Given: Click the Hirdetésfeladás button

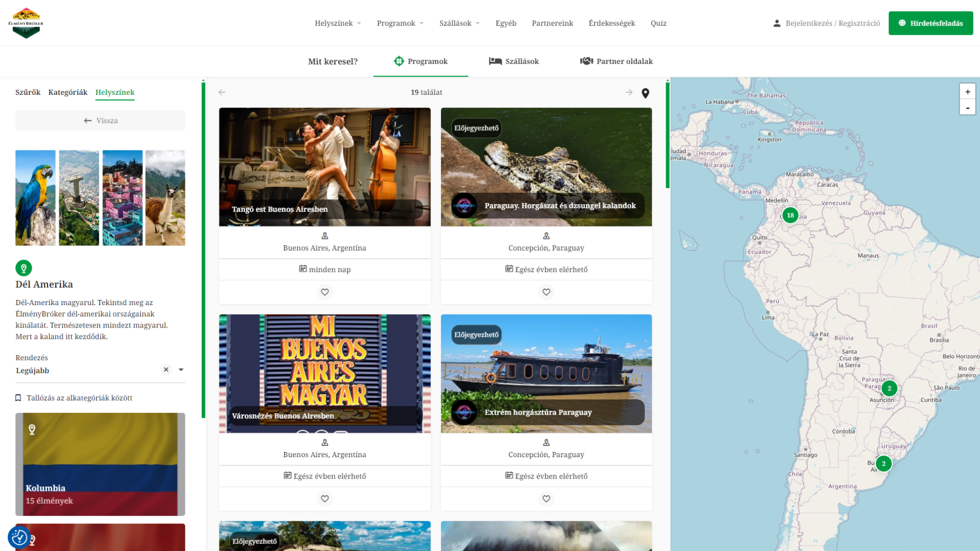Looking at the screenshot, I should tap(930, 23).
